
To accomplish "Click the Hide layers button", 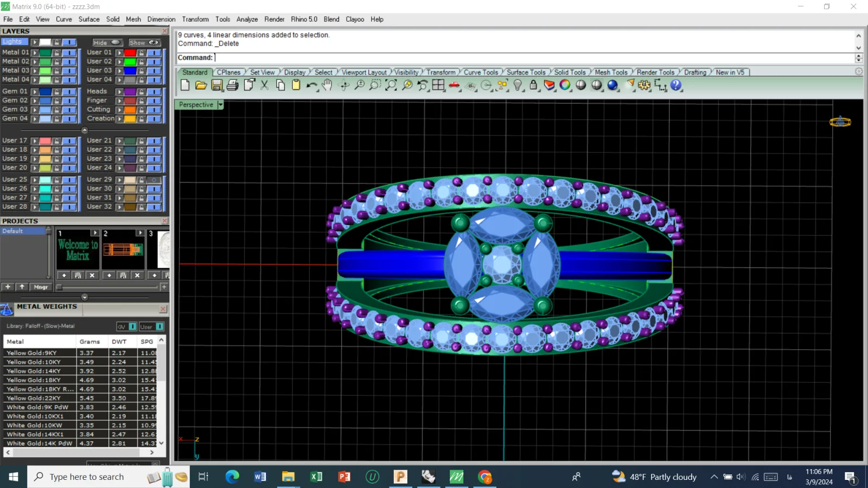I will click(107, 42).
